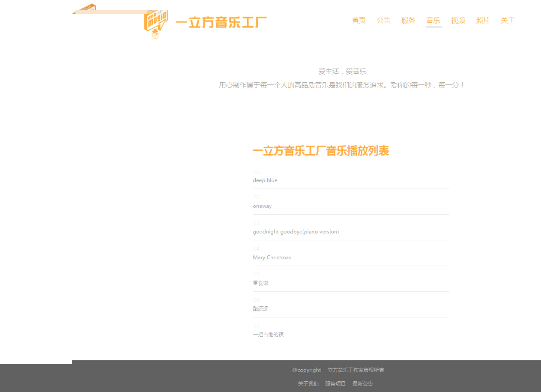The height and width of the screenshot is (392, 541).
Task: Select the track 路还远
Action: [260, 309]
